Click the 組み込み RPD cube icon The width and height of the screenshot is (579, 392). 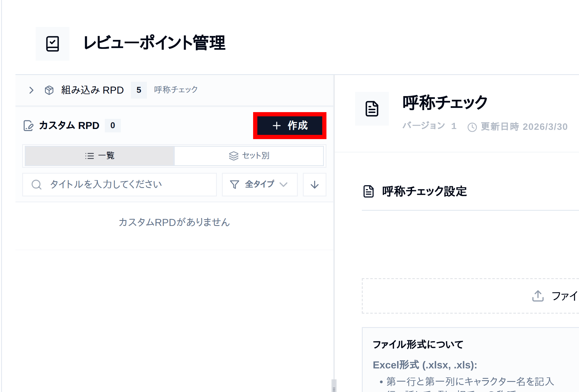(x=49, y=90)
